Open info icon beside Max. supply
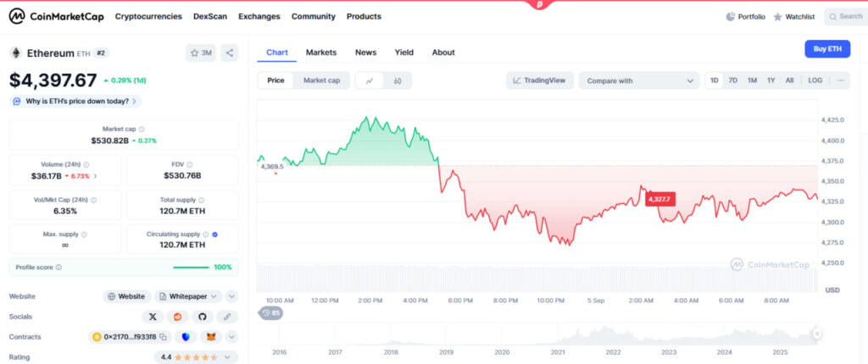868x364 pixels. (84, 234)
